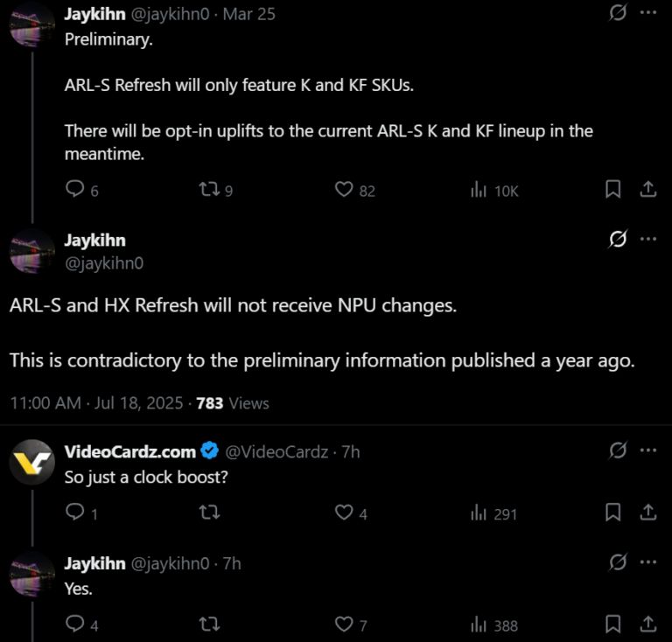672x642 pixels.
Task: Click the 11:00 AM Jul 18, 2025 timestamp
Action: 96,403
